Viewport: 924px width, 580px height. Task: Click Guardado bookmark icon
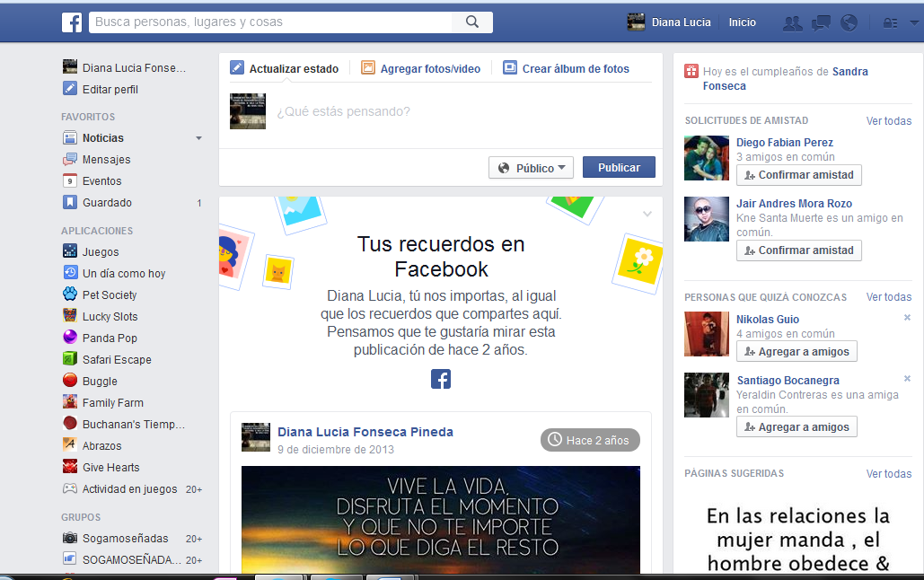[69, 202]
